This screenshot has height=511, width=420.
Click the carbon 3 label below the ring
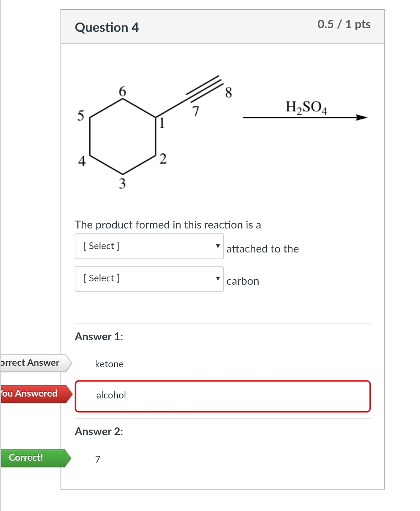point(122,183)
